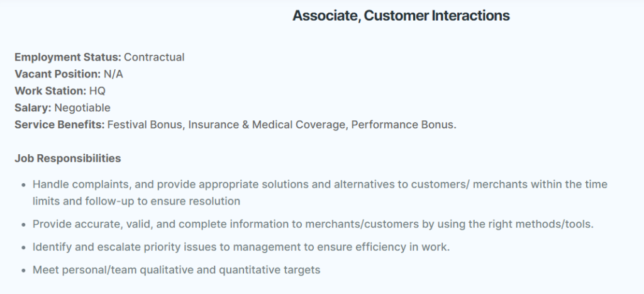Click the 'Provide accurate, valid' bullet item
This screenshot has height=294, width=644.
point(313,224)
